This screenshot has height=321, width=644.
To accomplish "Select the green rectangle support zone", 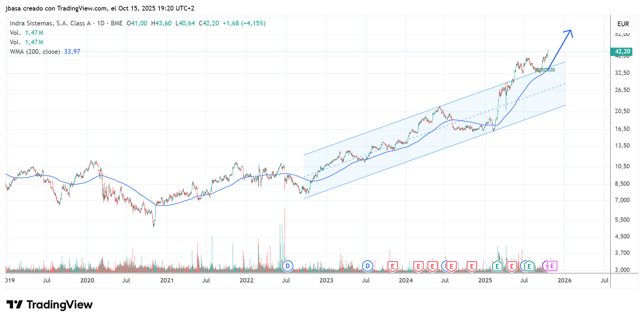I will click(545, 69).
